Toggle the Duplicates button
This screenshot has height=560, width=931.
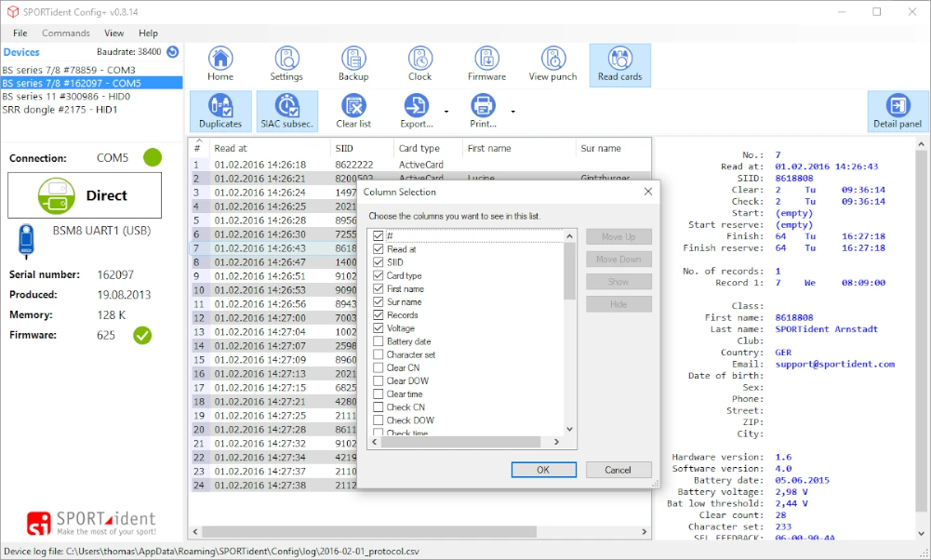coord(220,111)
